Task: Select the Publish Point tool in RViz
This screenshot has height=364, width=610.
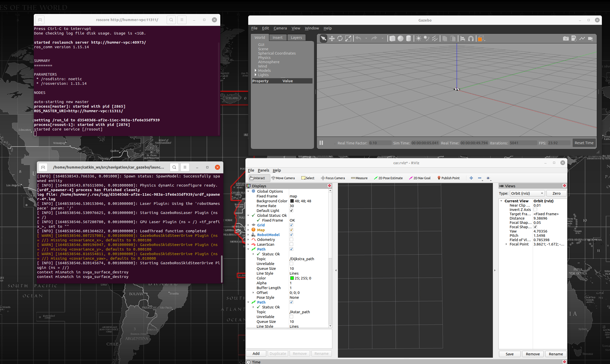Action: [448, 178]
